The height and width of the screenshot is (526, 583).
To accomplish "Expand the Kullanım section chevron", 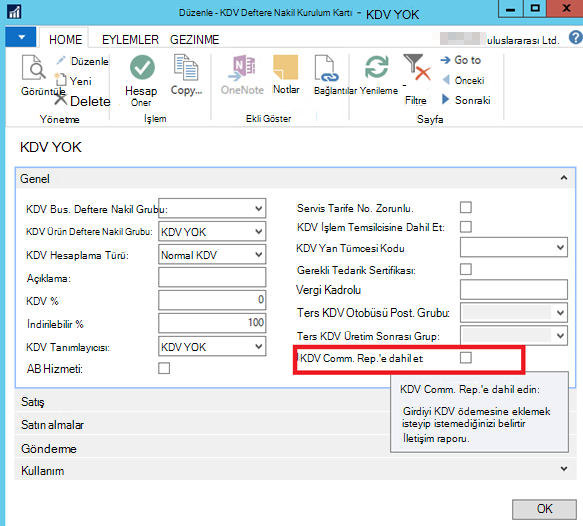I will click(564, 469).
